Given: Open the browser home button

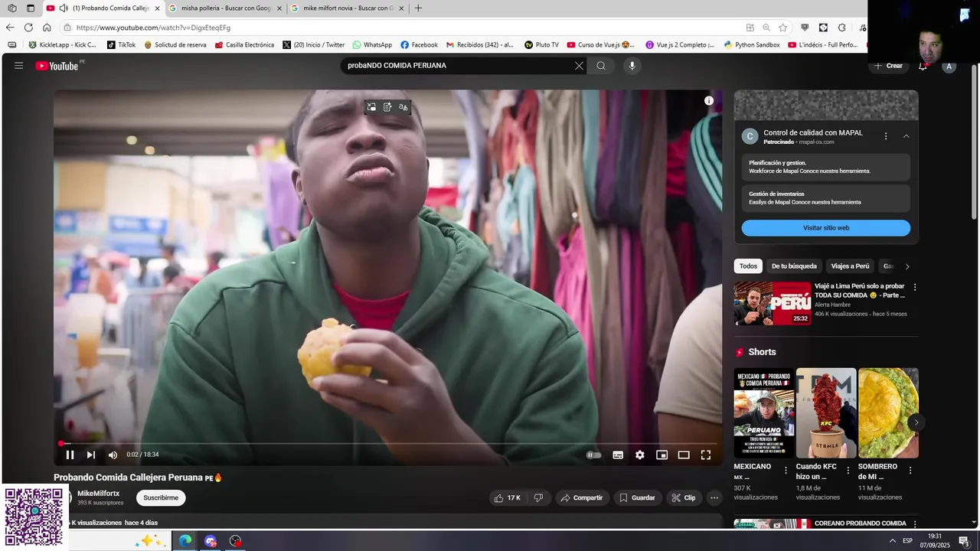Looking at the screenshot, I should click(x=47, y=28).
